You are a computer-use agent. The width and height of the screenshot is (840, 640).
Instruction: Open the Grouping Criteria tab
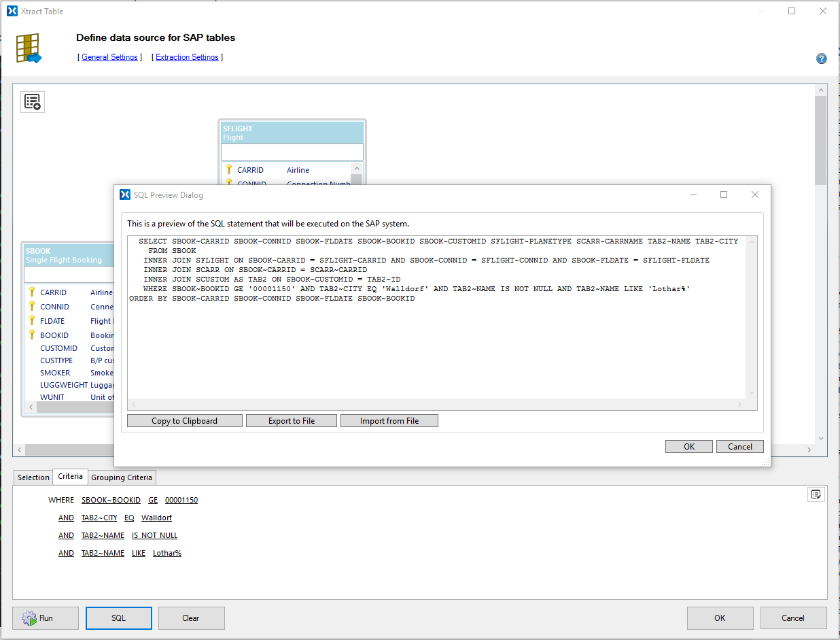(x=122, y=477)
